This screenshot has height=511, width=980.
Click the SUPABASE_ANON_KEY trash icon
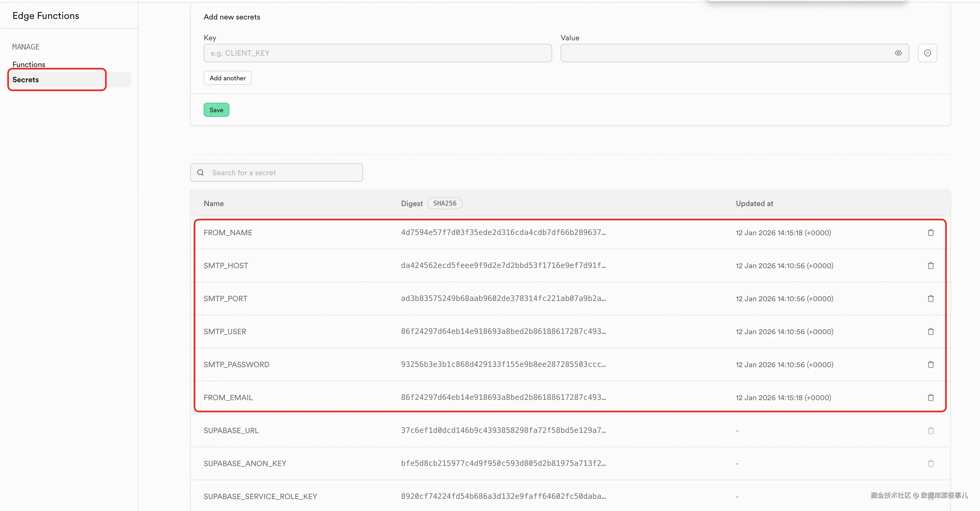point(930,463)
